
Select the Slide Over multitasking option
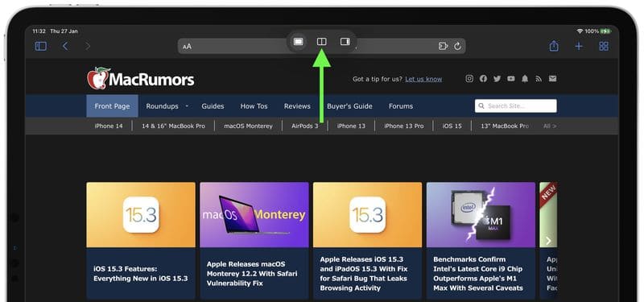coord(345,42)
